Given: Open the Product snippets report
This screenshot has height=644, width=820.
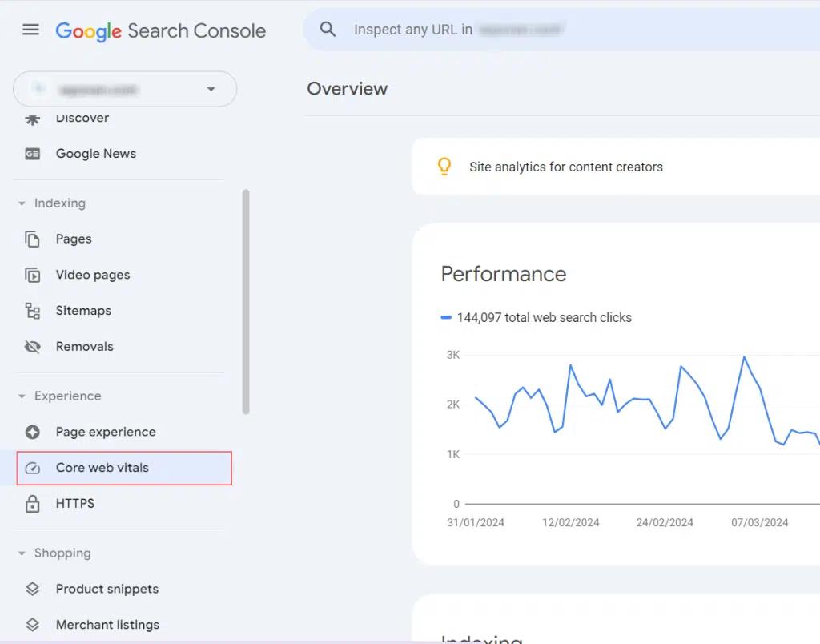Looking at the screenshot, I should click(107, 589).
